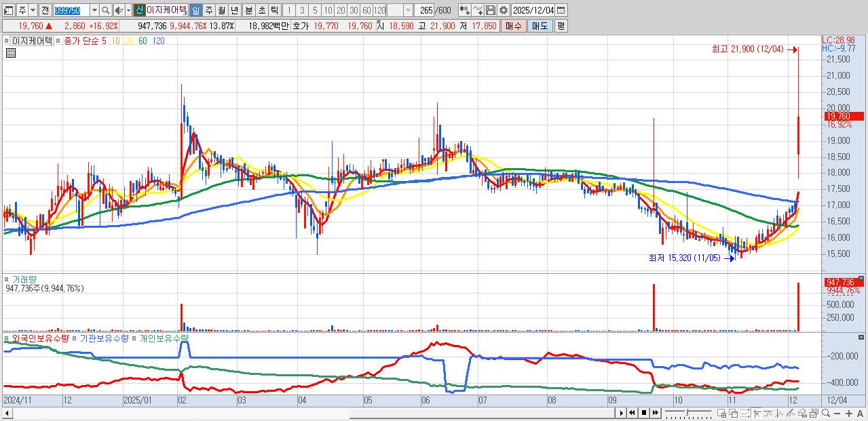868x421 pixels.
Task: Click the candlestick chart type icon
Action: [465, 10]
